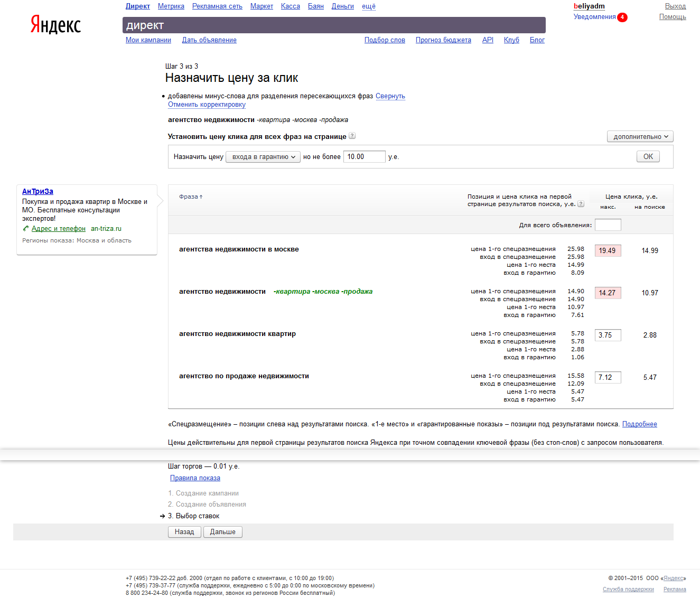Click the Yandex logo

pos(55,25)
